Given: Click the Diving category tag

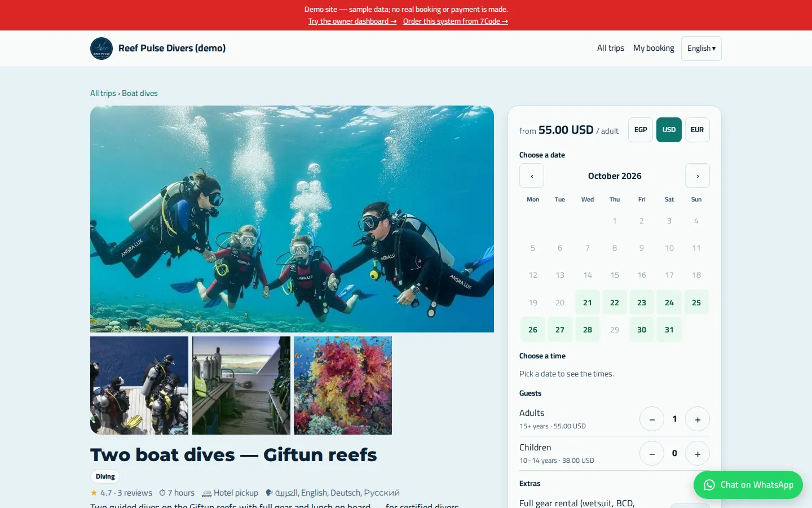Looking at the screenshot, I should point(105,476).
